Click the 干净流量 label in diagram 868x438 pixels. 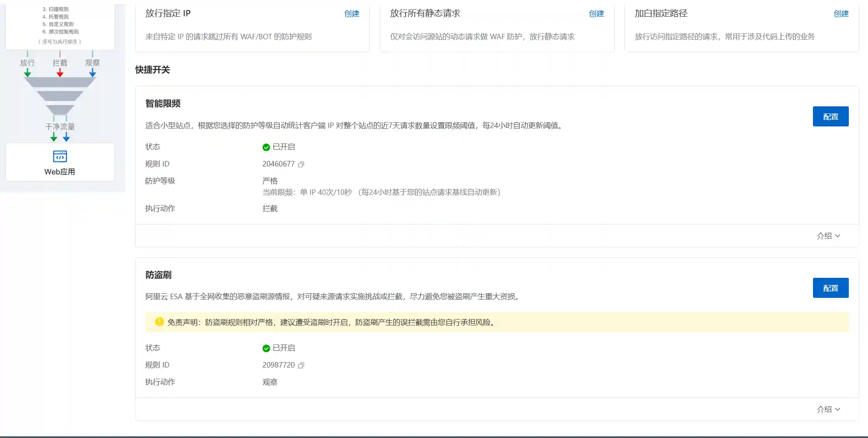click(x=60, y=127)
